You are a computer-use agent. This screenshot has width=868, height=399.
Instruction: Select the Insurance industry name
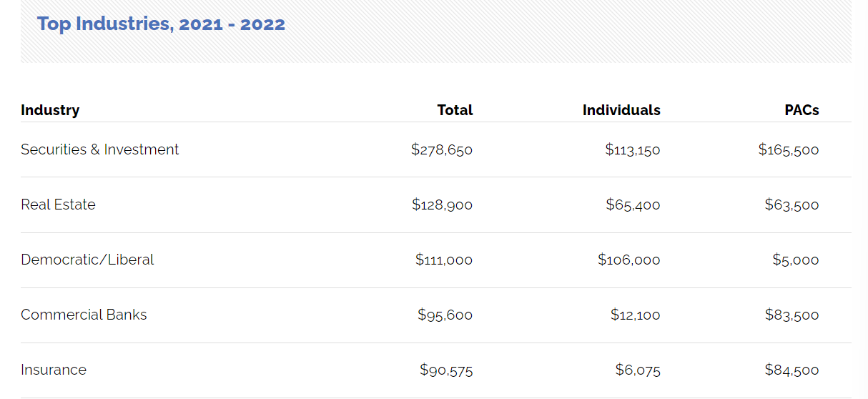(54, 370)
